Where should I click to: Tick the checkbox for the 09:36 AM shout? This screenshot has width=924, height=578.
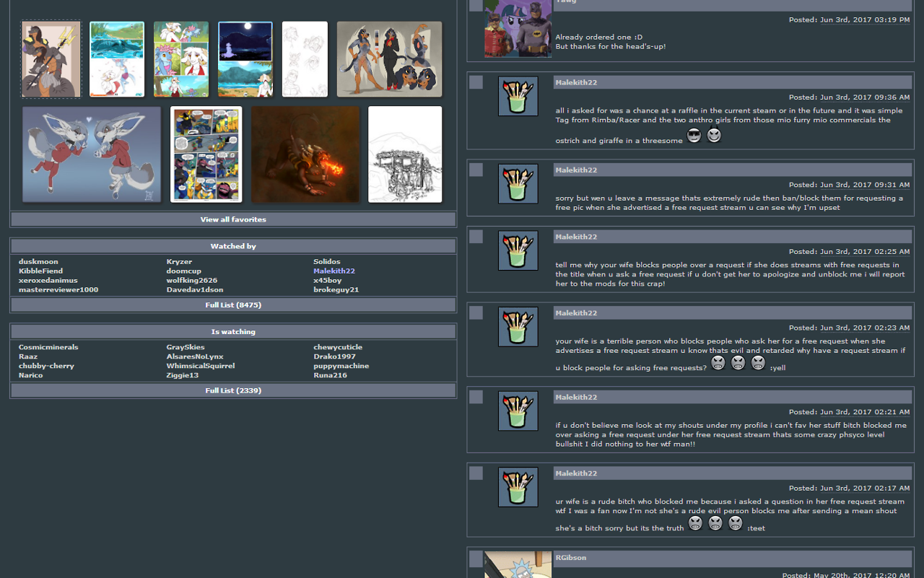(x=476, y=82)
